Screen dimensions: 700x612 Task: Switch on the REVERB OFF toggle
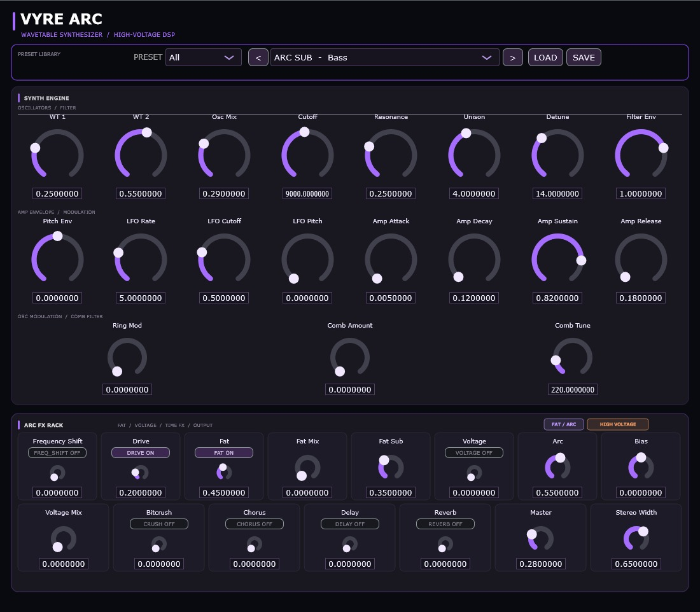[x=445, y=524]
